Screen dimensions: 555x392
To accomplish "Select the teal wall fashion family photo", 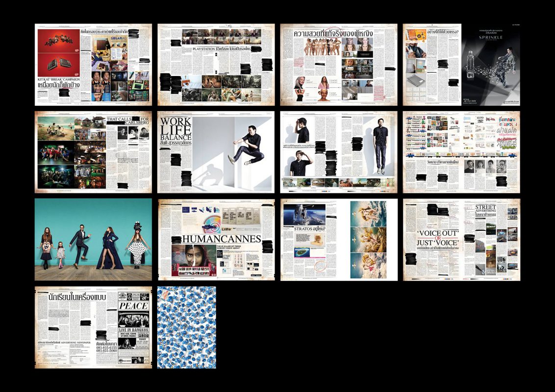I will click(x=93, y=240).
